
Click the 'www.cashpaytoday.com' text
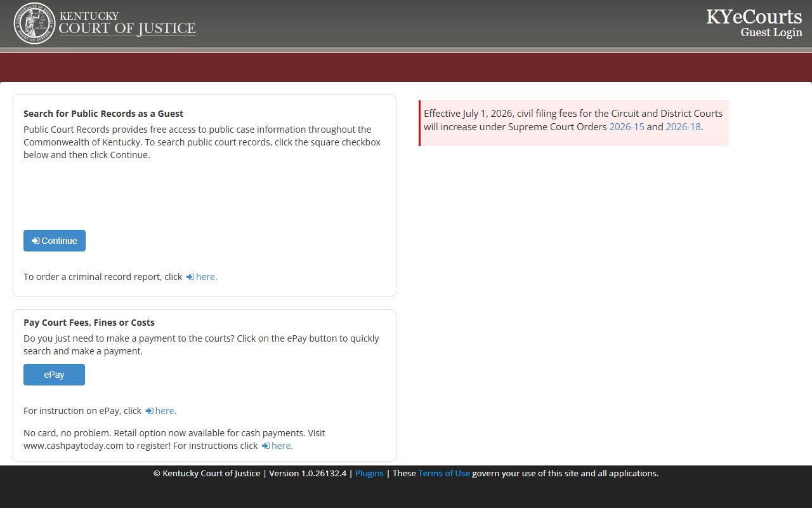(74, 446)
